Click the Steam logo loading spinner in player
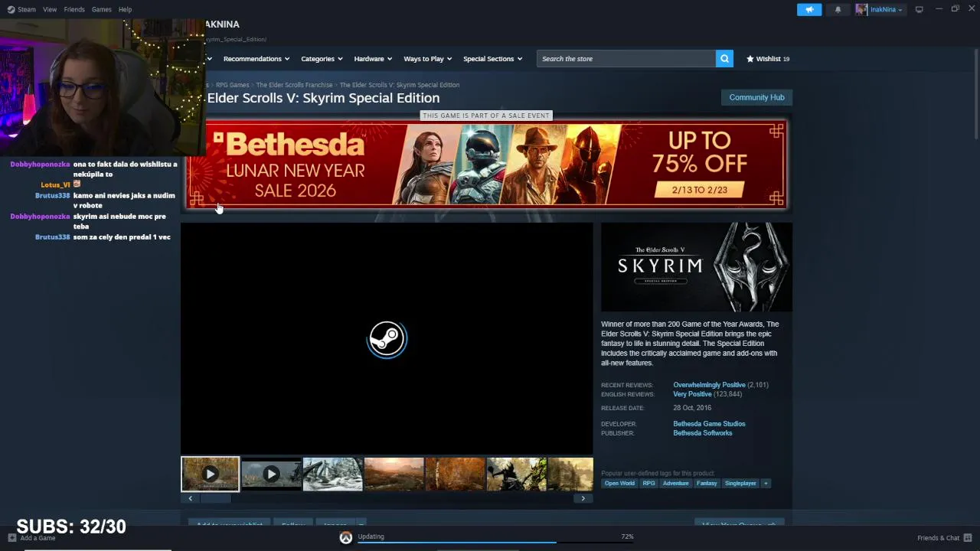 387,339
